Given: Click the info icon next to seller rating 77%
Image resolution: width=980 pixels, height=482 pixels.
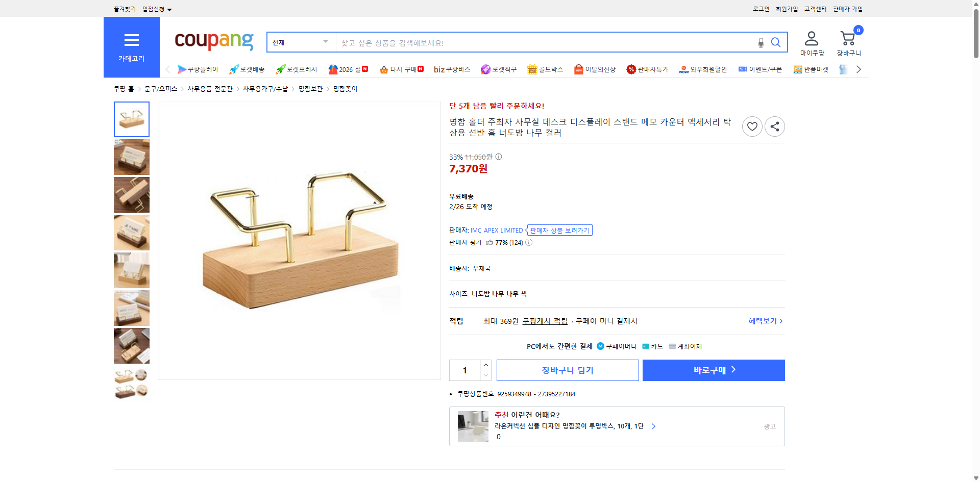Looking at the screenshot, I should click(529, 242).
